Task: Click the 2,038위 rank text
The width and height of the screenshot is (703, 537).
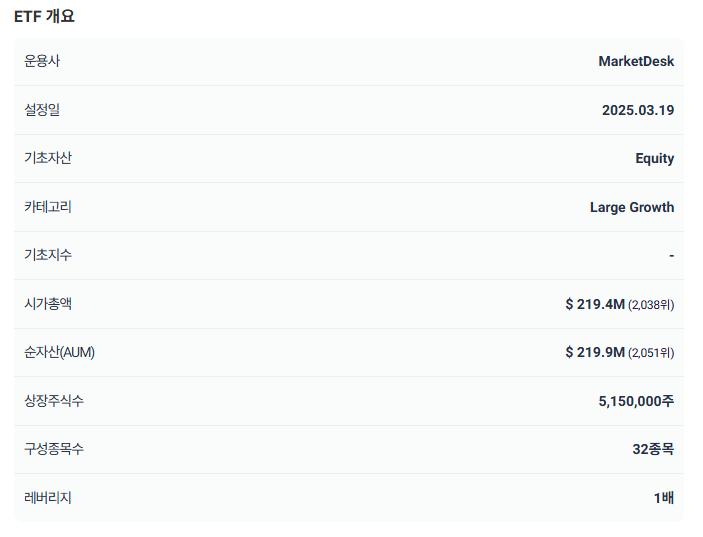Action: [651, 305]
